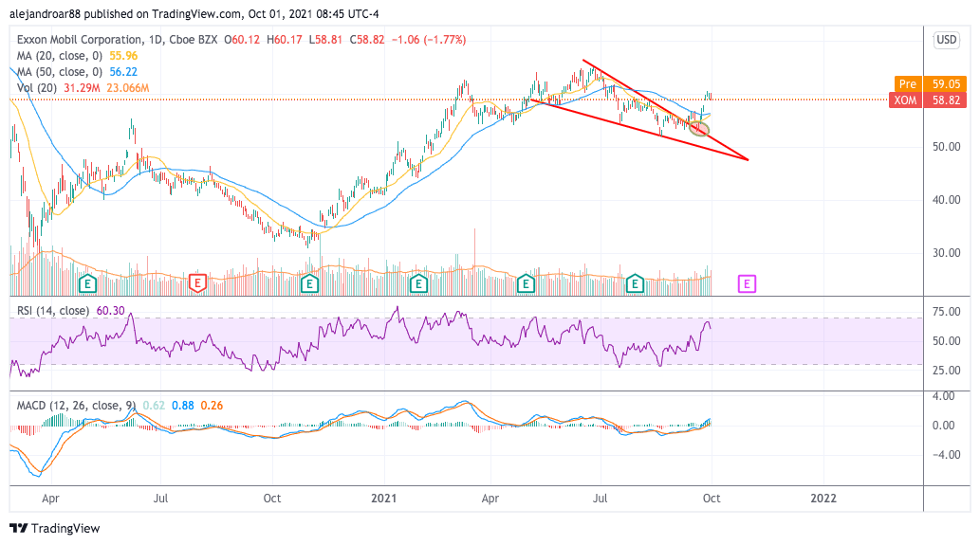Click the Cboe BZX exchange label
This screenshot has width=980, height=545.
(x=194, y=39)
